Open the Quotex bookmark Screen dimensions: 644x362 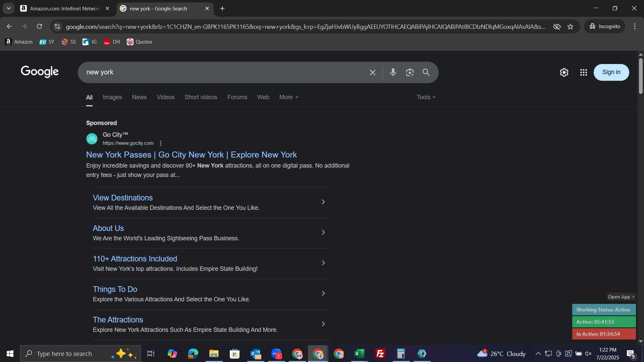(x=140, y=42)
